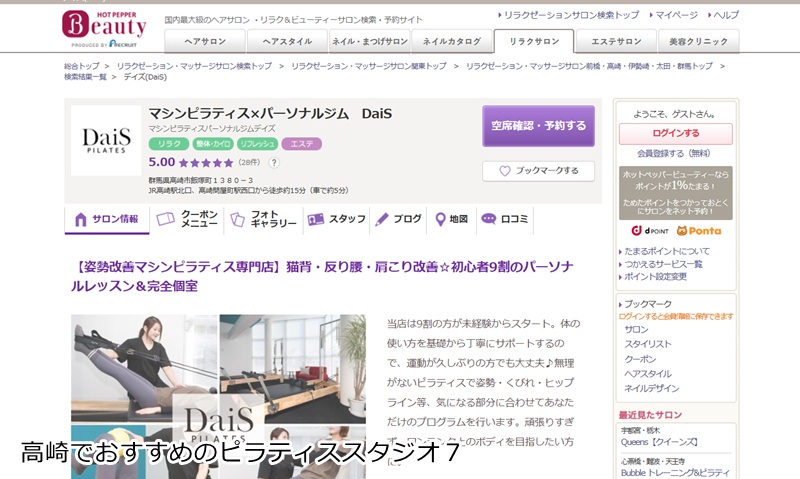Click the DaiS Pilates salon logo thumbnail
Image resolution: width=800 pixels, height=479 pixels.
[106, 140]
